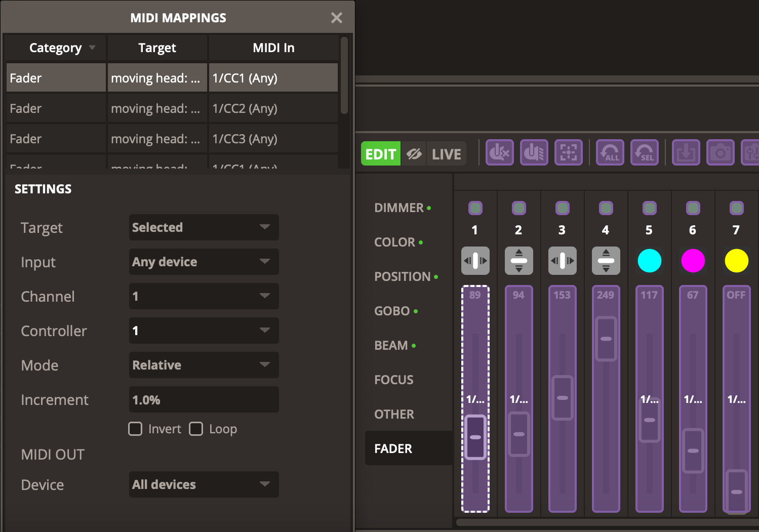759x532 pixels.
Task: Click the clear selection hand icon
Action: 500,152
